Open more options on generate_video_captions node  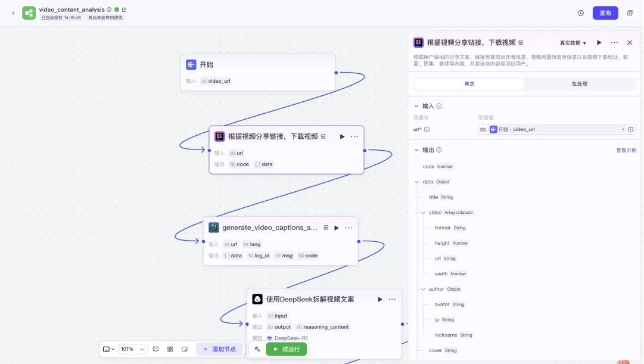pyautogui.click(x=349, y=228)
